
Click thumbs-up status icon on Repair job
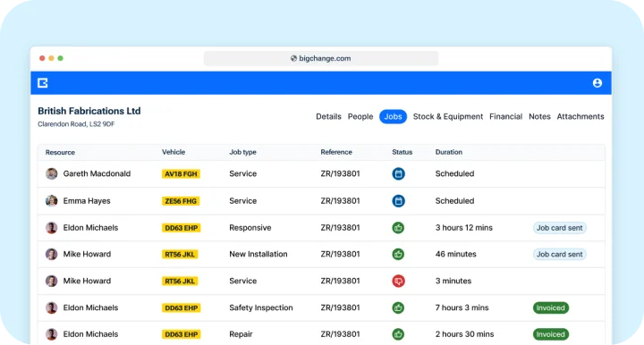[x=398, y=334]
